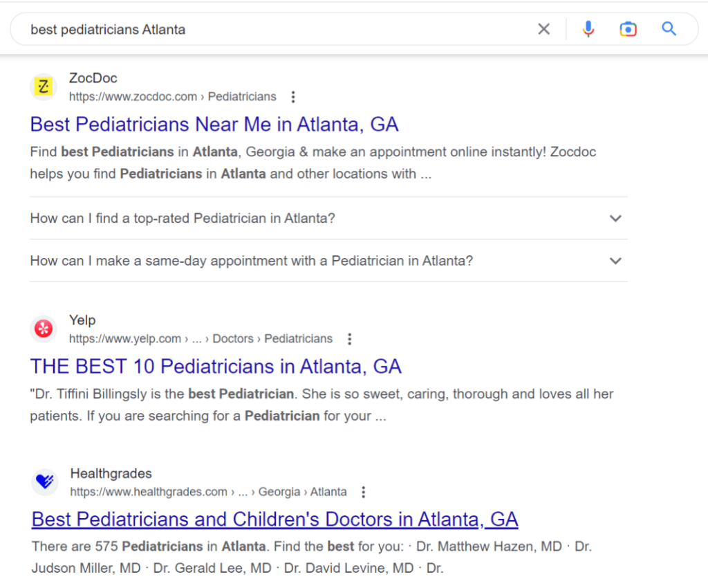The image size is (708, 588).
Task: Click the blue search magnifier icon
Action: 668,29
